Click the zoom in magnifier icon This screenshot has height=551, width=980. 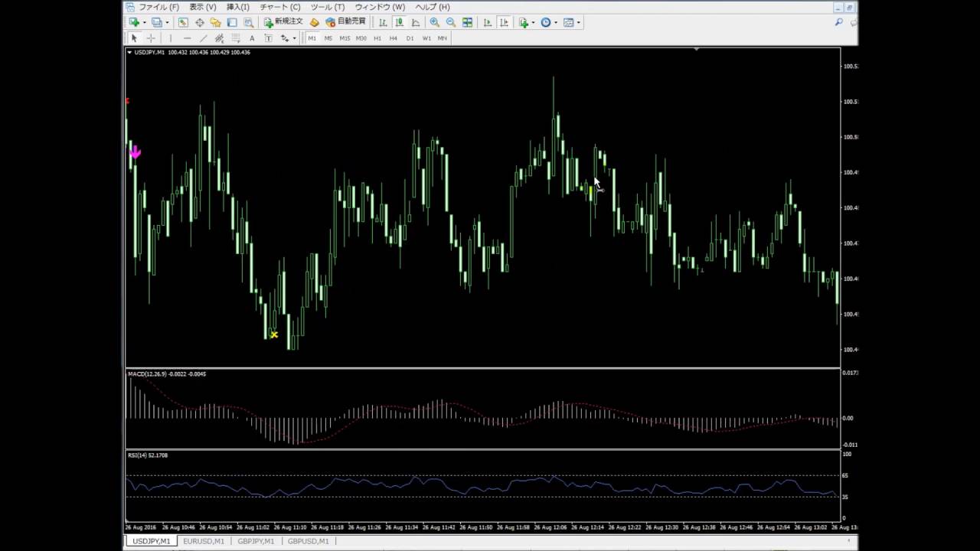coord(434,23)
